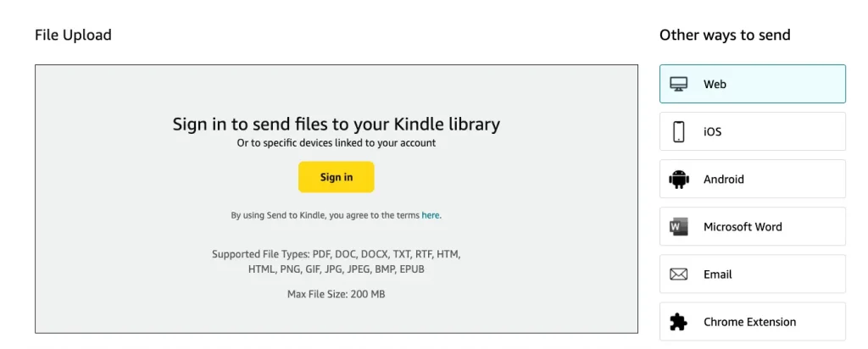Click the iOS phone icon

(679, 131)
